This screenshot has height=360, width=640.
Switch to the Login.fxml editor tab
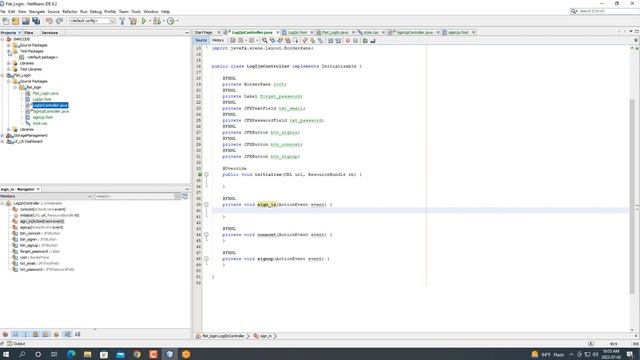pos(297,32)
